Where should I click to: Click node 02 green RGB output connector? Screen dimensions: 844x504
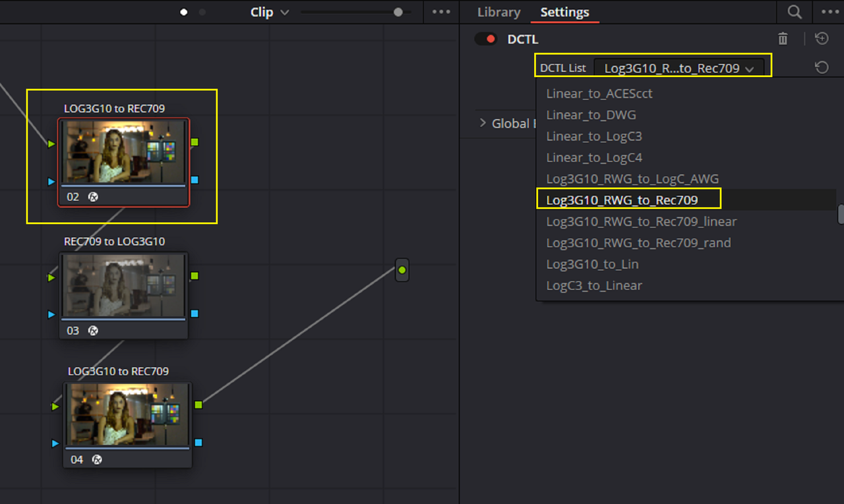(195, 142)
